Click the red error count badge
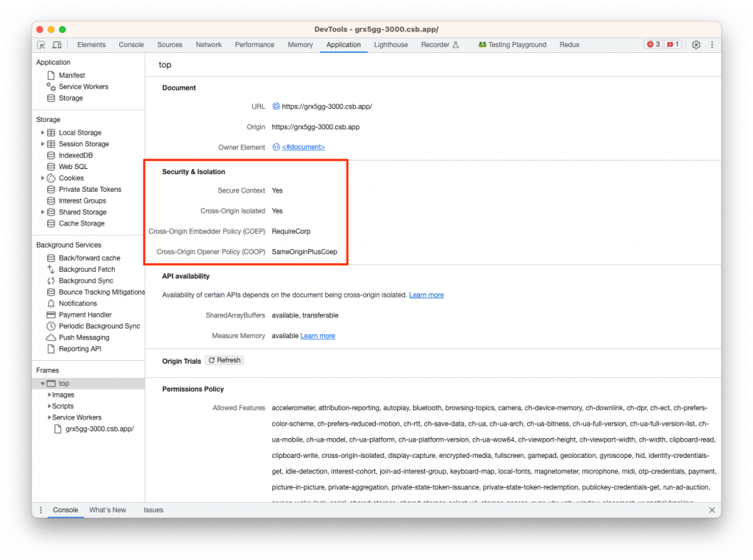 pyautogui.click(x=653, y=44)
